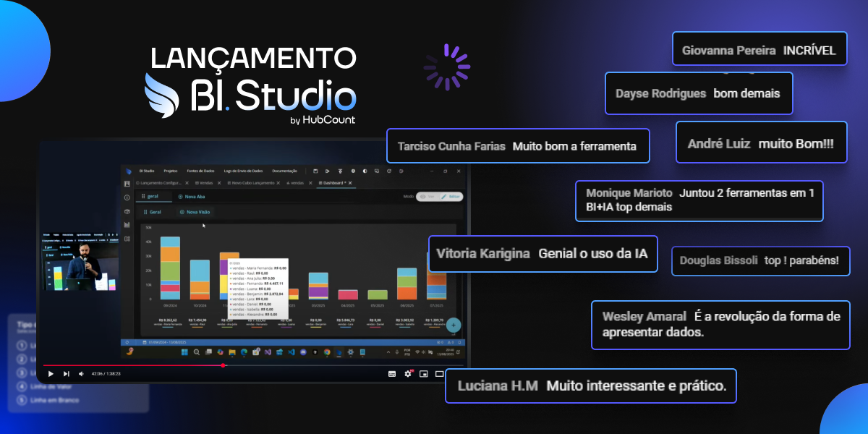Click the run/play icon in BI Studio toolbar

coord(328,171)
